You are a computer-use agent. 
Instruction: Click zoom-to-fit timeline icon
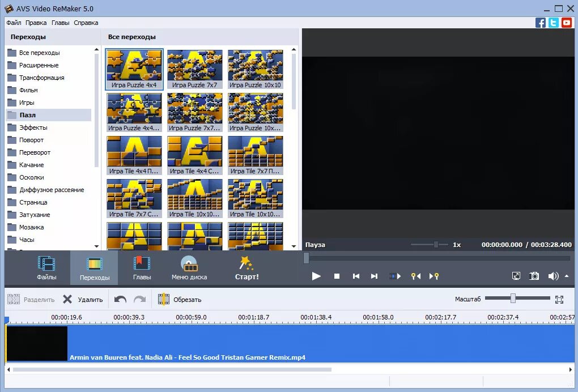point(559,300)
